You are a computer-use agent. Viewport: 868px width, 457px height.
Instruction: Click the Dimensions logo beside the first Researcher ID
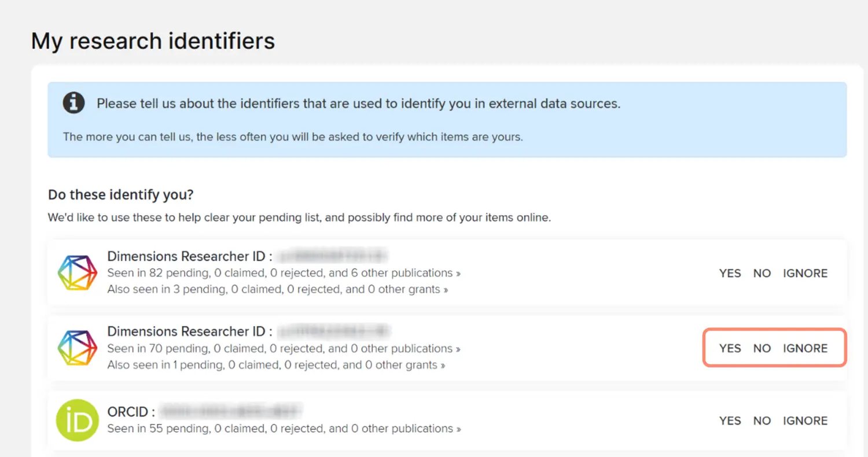(77, 272)
